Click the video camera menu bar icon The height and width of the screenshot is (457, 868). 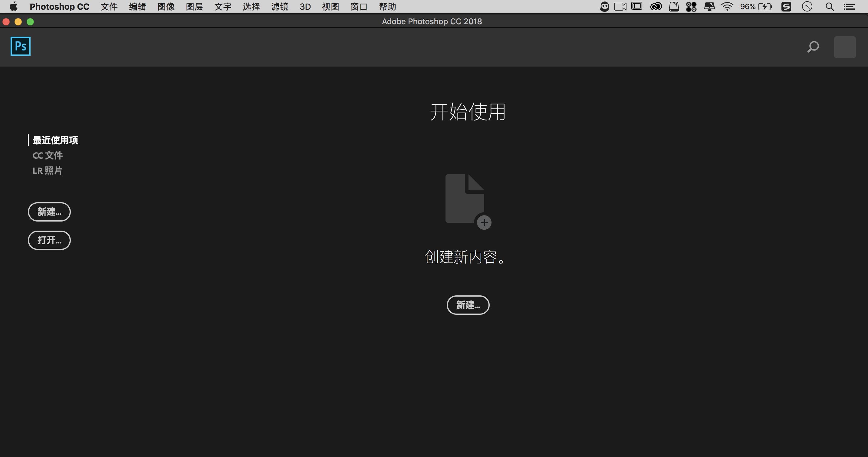pyautogui.click(x=620, y=6)
